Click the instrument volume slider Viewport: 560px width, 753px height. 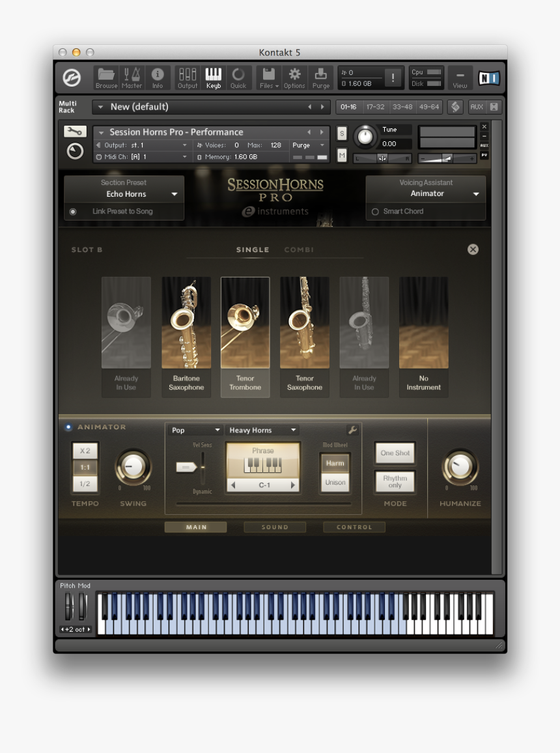pos(447,158)
